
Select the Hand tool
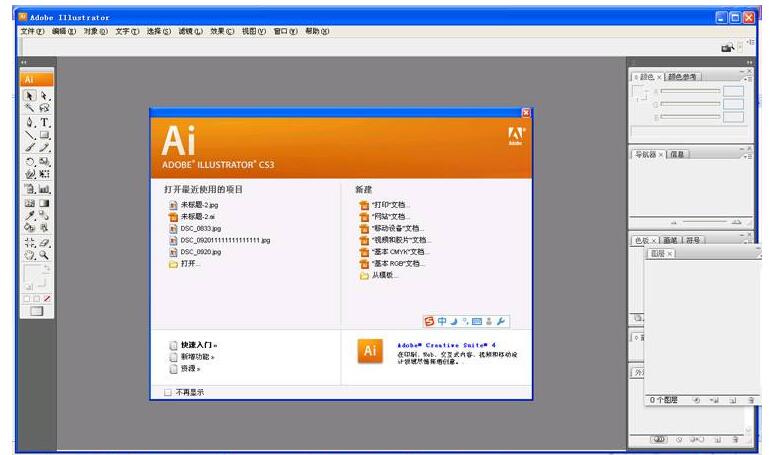pos(30,255)
